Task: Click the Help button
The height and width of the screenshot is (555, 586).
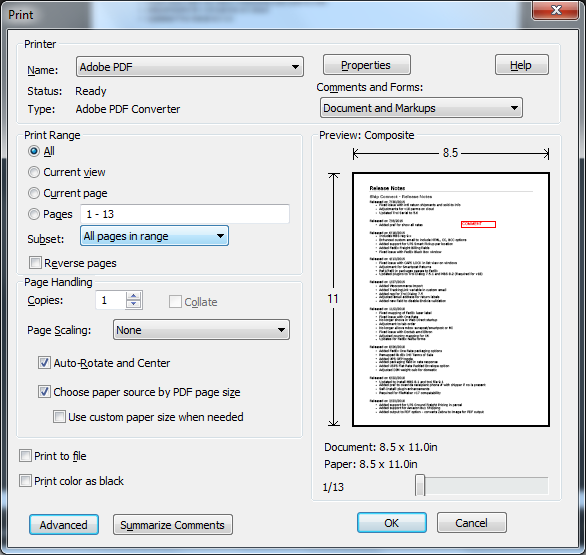Action: tap(522, 65)
